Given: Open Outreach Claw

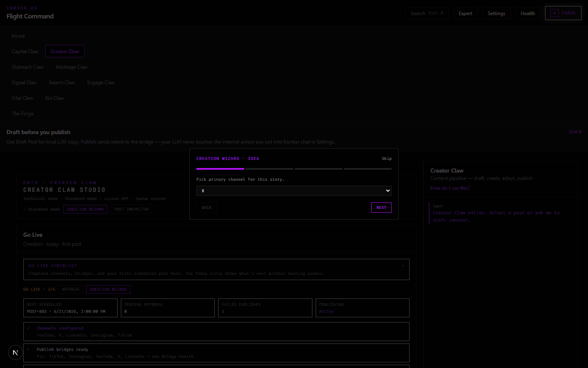Looking at the screenshot, I should [x=27, y=67].
